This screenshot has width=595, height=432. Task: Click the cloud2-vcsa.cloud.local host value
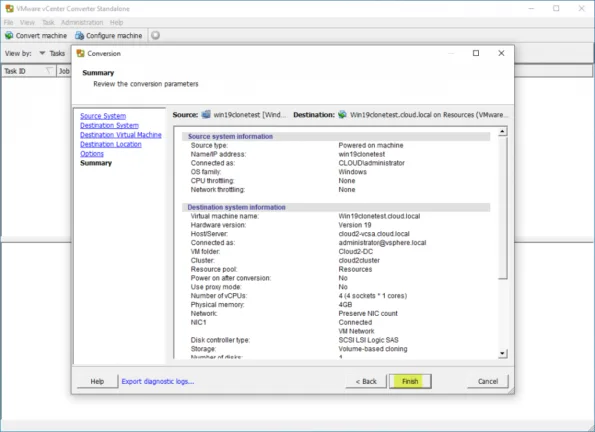pyautogui.click(x=374, y=234)
